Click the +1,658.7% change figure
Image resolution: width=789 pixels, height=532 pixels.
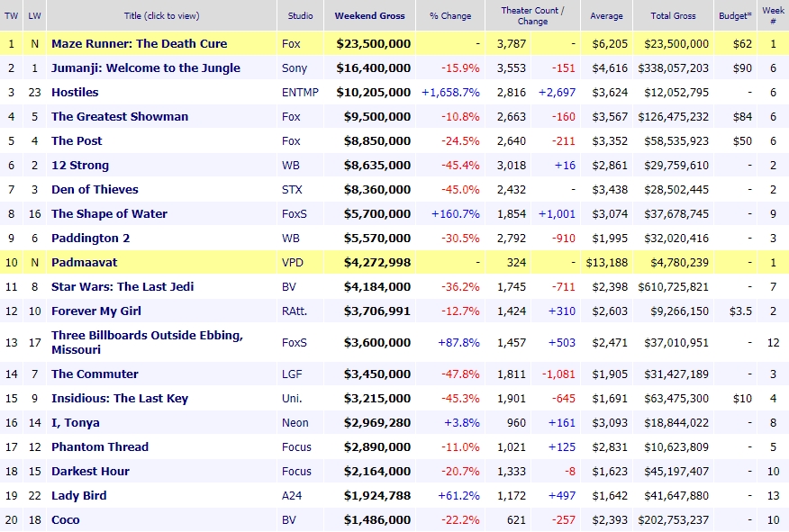tap(450, 92)
